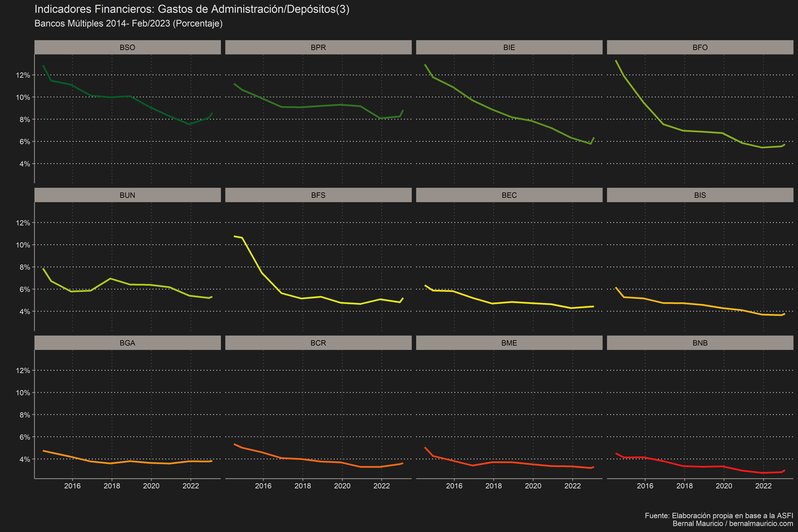
Task: Click the 2016 x-axis label under BGA
Action: point(72,486)
